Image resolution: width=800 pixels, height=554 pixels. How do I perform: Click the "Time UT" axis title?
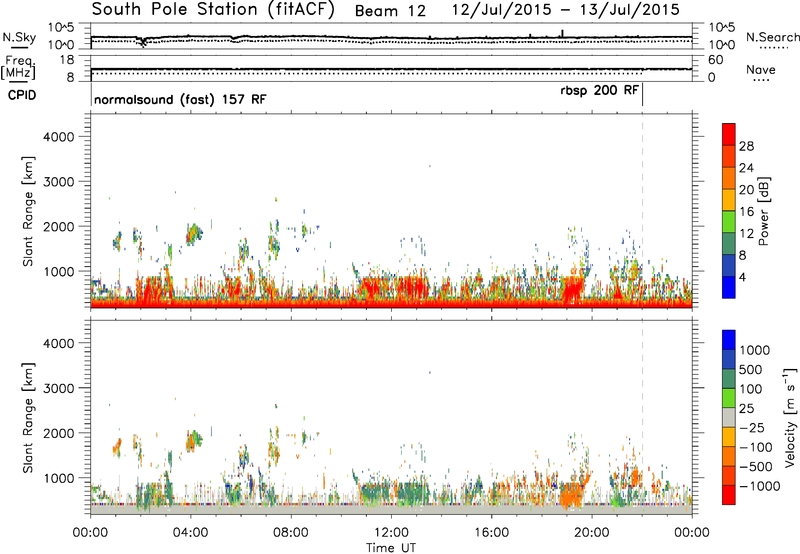point(391,547)
